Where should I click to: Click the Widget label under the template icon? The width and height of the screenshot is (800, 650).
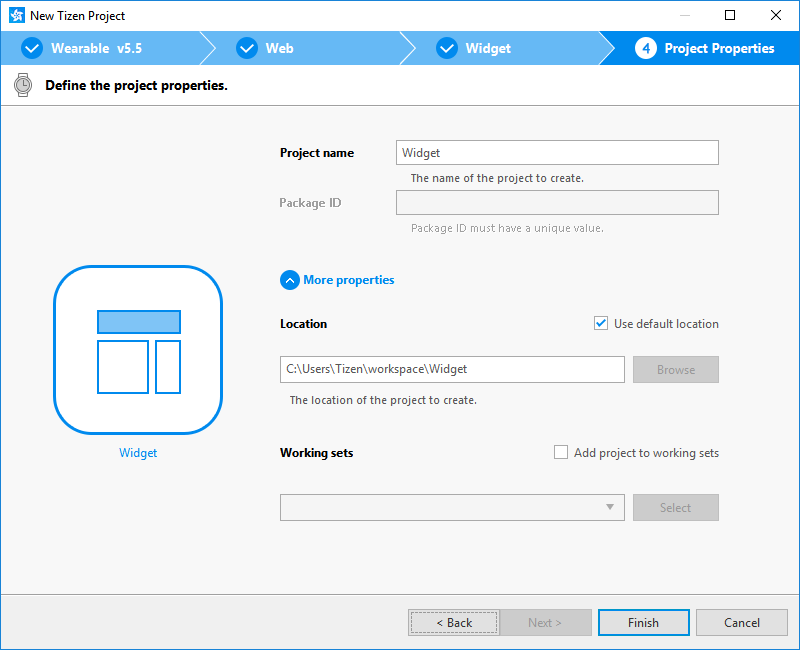click(x=138, y=453)
